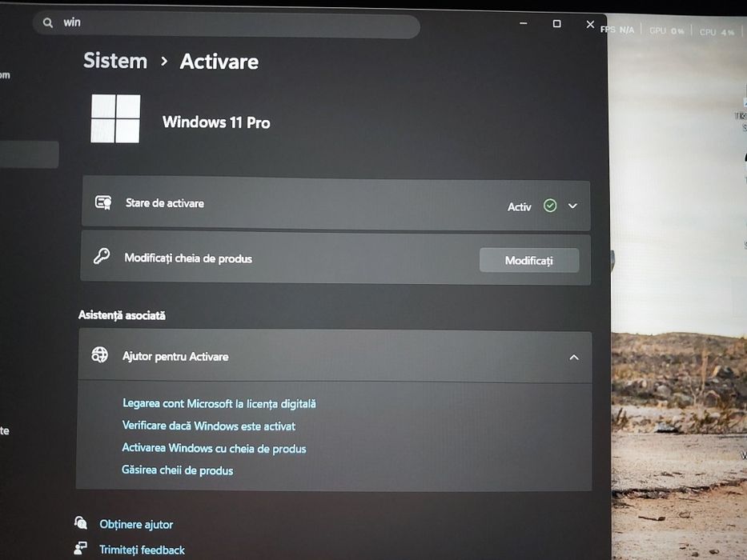Select the highlighted sidebar navigation item
The width and height of the screenshot is (747, 560).
[x=29, y=154]
